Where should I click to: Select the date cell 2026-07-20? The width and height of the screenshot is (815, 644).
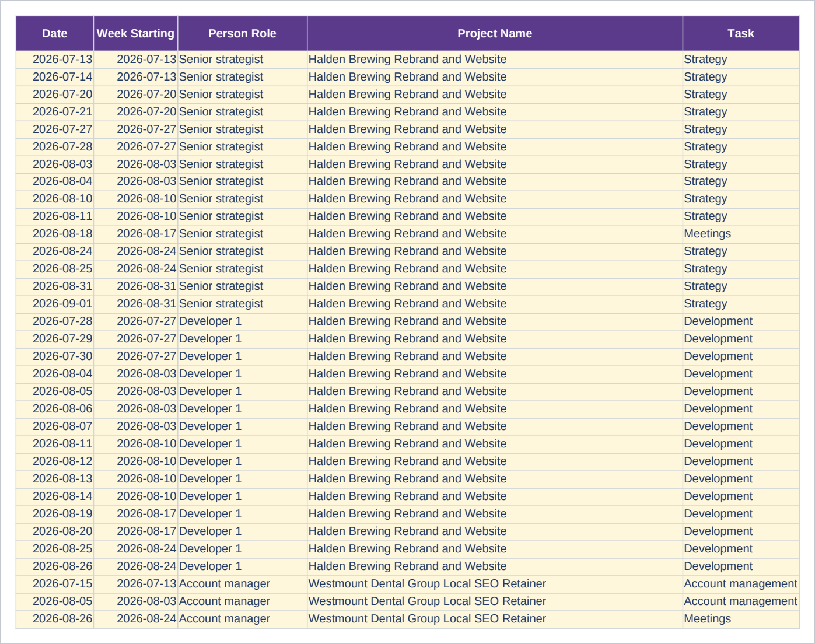tap(55, 94)
